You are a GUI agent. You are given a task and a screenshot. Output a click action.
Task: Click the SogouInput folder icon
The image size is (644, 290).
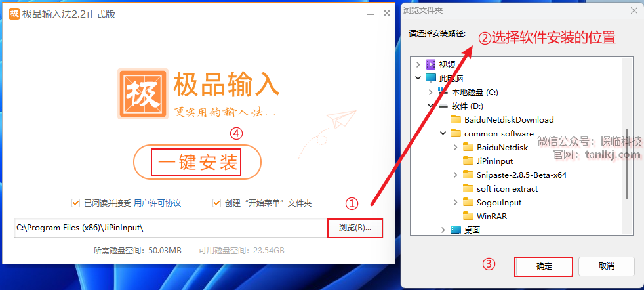[468, 202]
